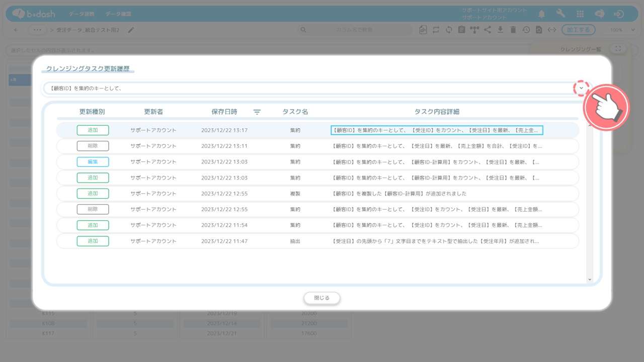644x362 pixels.
Task: Expand the task filter dropdown chevron
Action: pos(582,88)
